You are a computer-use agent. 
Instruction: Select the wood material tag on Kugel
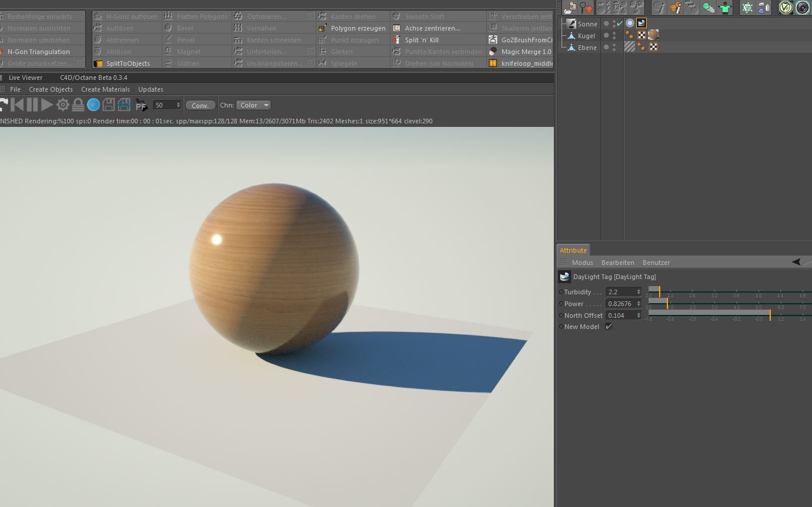[653, 35]
